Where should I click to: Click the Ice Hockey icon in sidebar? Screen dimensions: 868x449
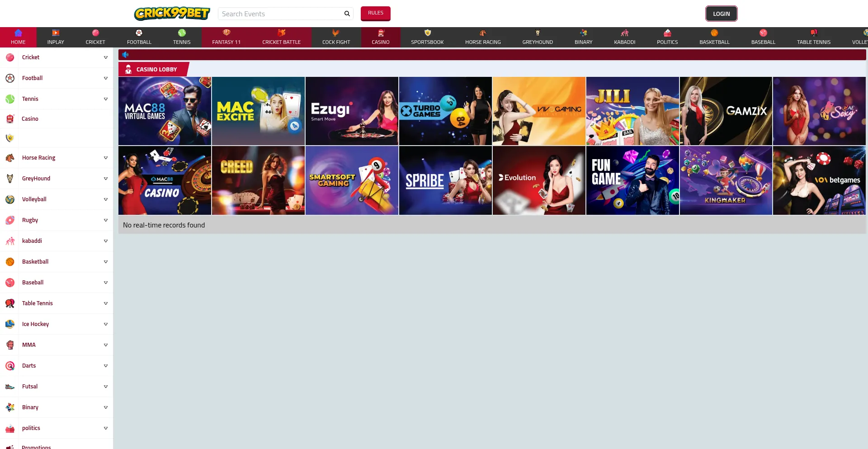click(x=10, y=324)
